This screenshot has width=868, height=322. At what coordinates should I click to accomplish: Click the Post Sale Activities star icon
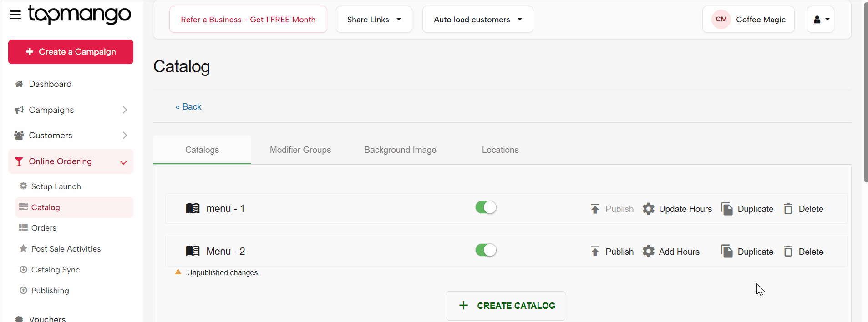[x=24, y=248]
